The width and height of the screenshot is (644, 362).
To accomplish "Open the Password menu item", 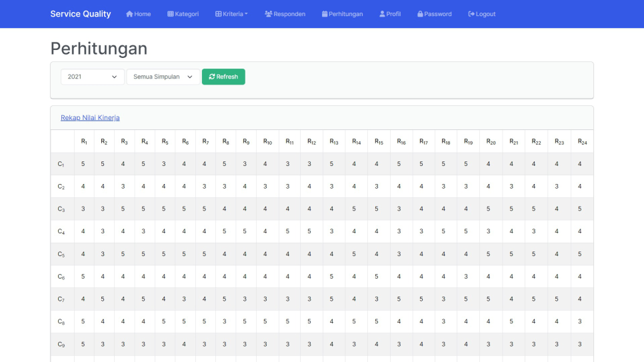I will click(435, 14).
